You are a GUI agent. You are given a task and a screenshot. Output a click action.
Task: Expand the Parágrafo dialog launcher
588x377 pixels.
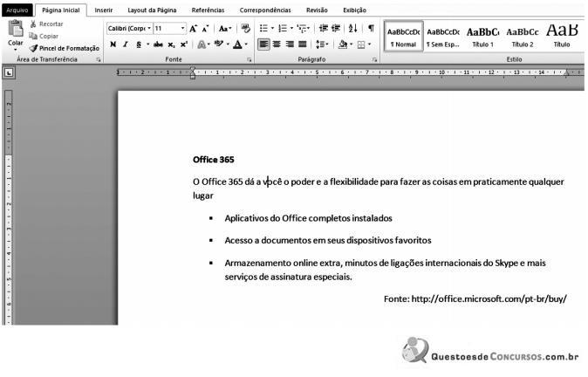[374, 59]
